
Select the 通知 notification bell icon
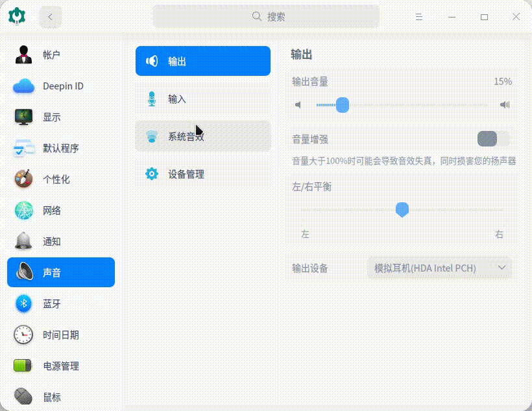pyautogui.click(x=23, y=242)
